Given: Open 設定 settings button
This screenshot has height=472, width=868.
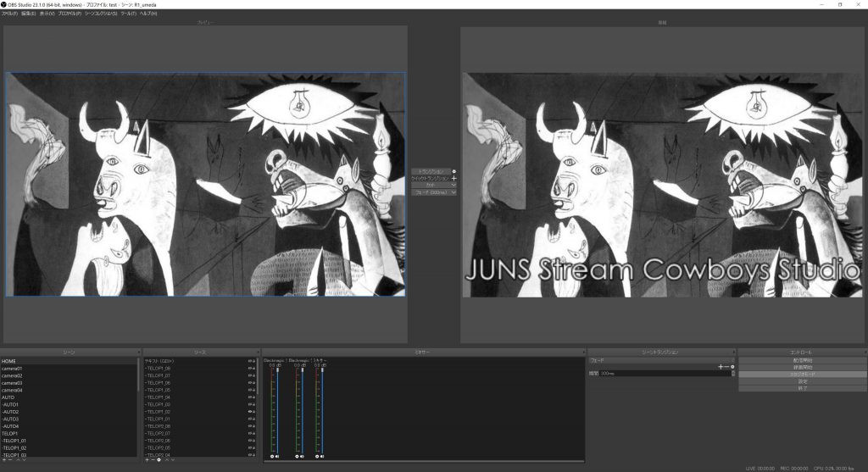Looking at the screenshot, I should (x=803, y=381).
